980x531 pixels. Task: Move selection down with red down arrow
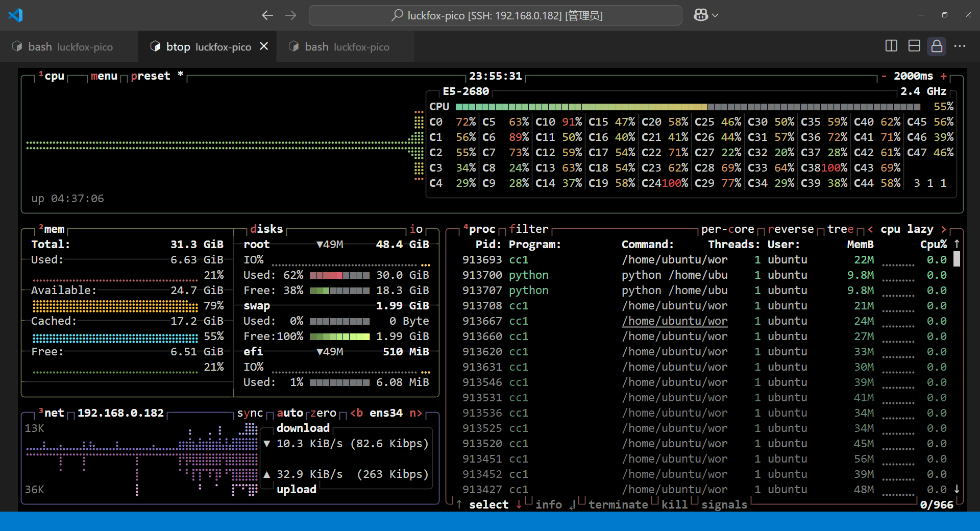[x=519, y=505]
